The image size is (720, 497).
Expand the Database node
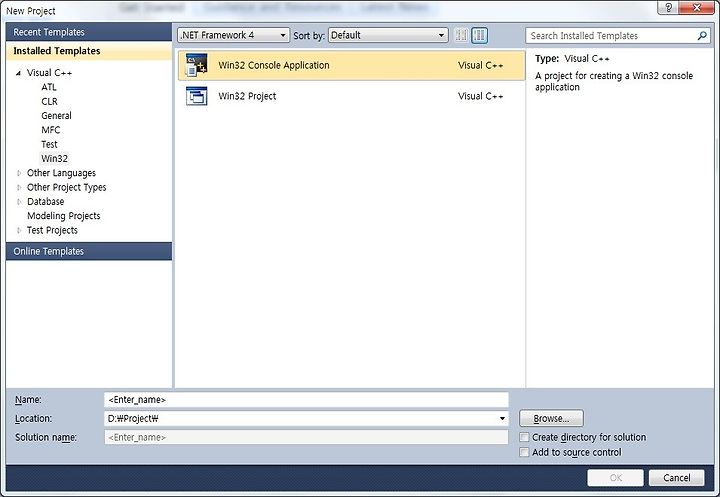(x=19, y=202)
